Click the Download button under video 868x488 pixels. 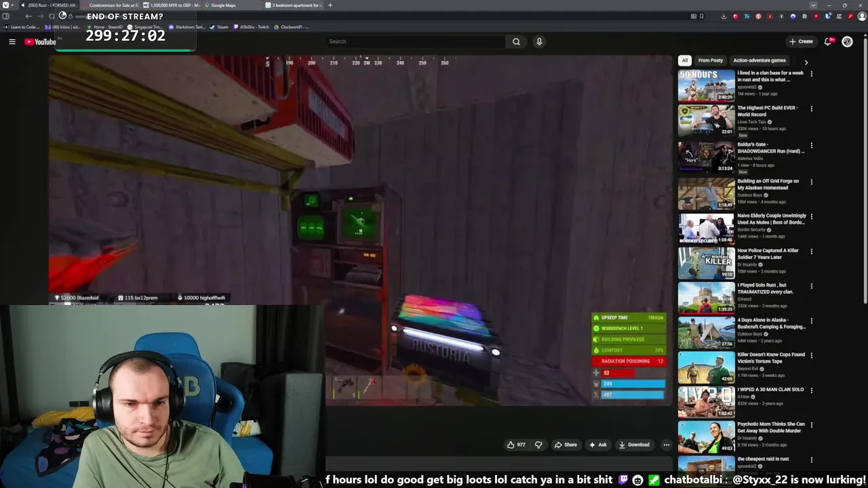(x=634, y=445)
